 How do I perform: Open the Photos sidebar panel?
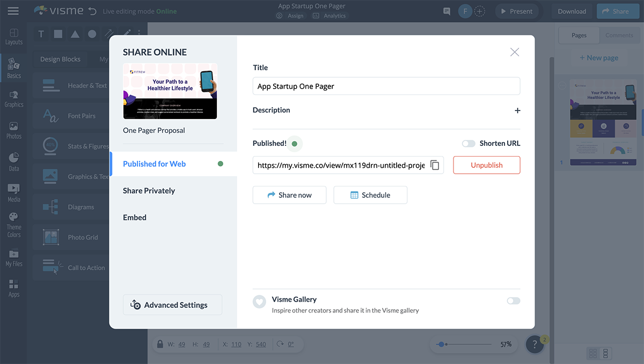14,130
